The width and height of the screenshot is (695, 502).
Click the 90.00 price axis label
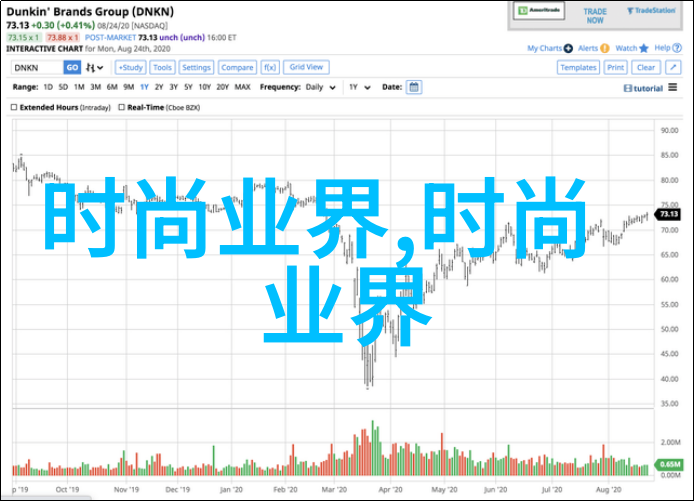(x=669, y=130)
